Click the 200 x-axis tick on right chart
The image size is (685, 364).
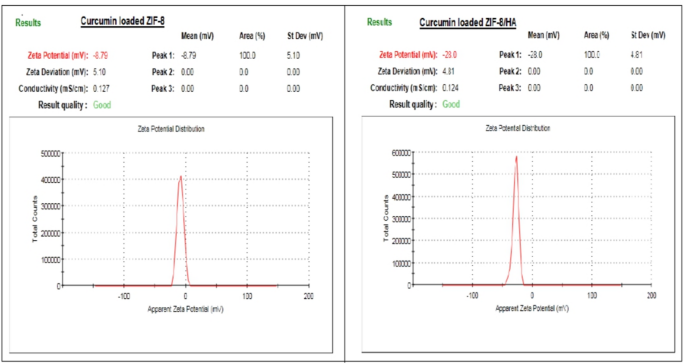[651, 295]
